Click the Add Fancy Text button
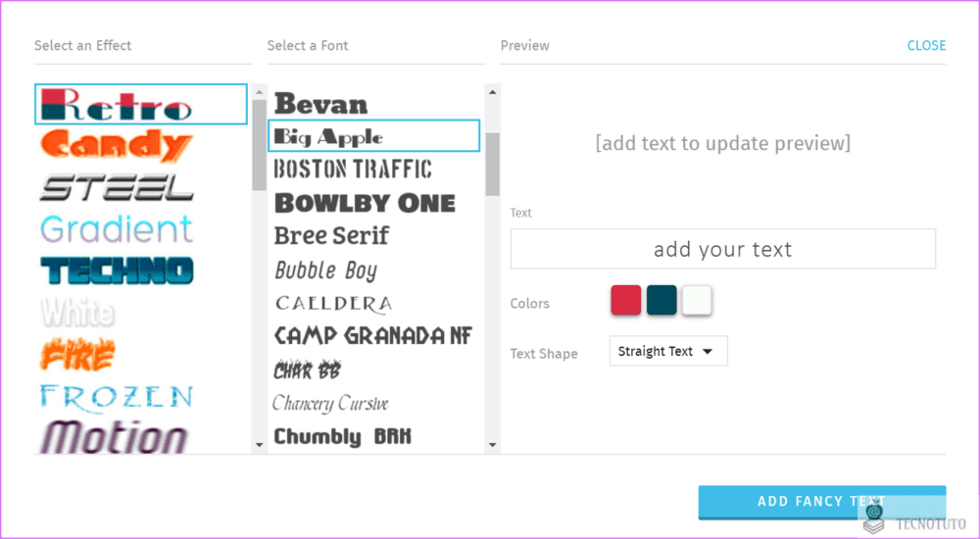980x539 pixels. 822,502
